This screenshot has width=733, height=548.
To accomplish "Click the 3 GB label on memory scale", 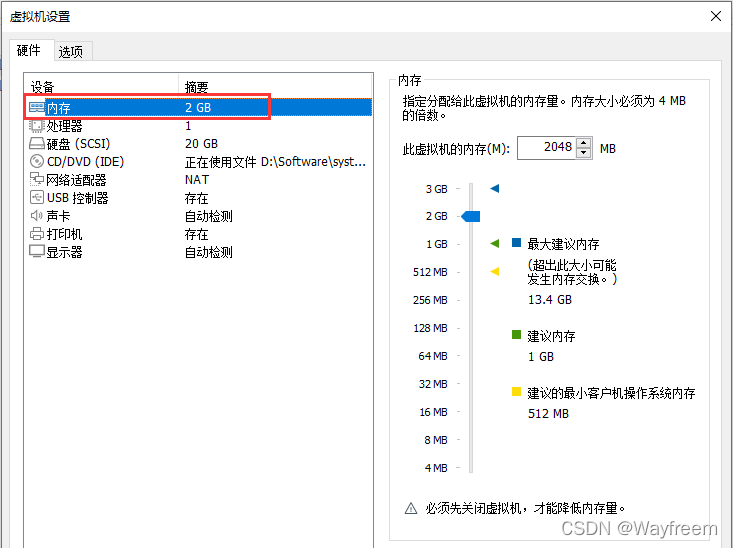I will [x=436, y=189].
